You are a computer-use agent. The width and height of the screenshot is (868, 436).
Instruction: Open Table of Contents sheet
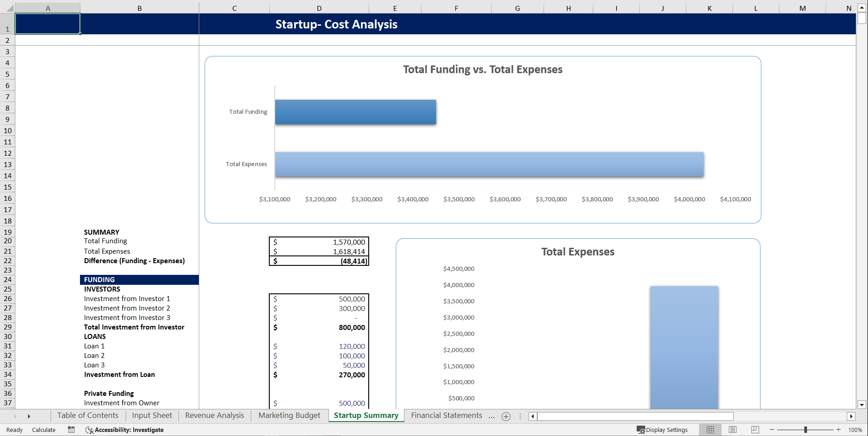(x=88, y=416)
